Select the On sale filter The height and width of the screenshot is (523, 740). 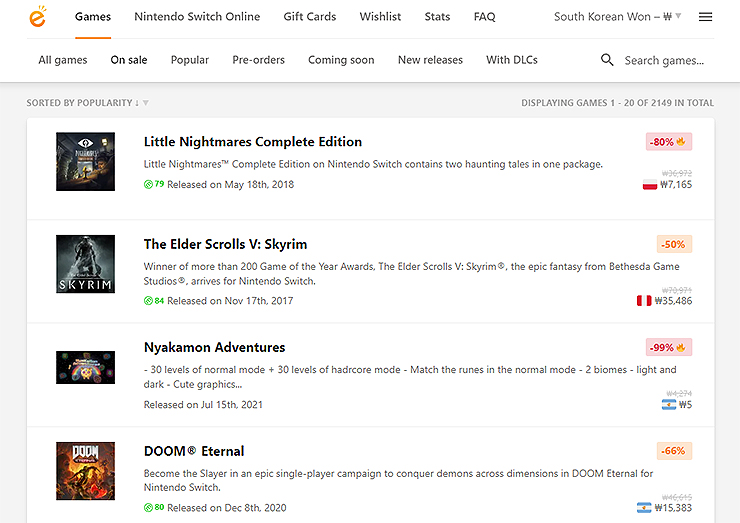click(x=129, y=60)
